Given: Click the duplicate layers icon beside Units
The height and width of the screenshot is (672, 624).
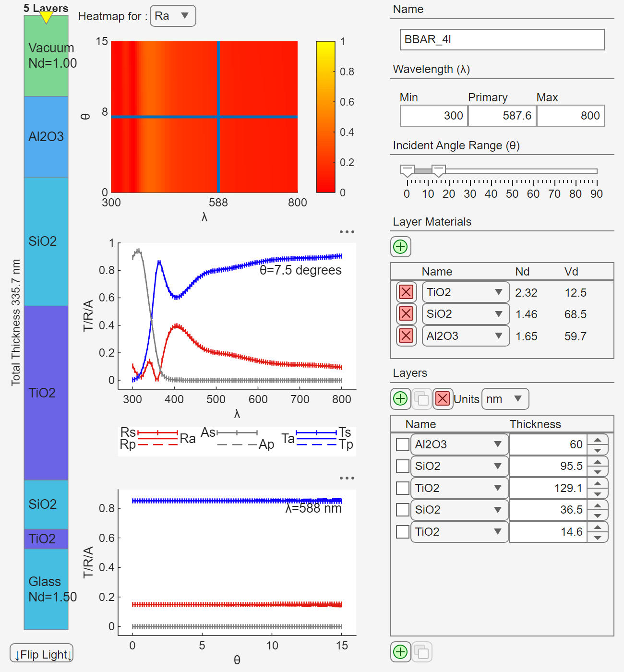Looking at the screenshot, I should [x=421, y=399].
